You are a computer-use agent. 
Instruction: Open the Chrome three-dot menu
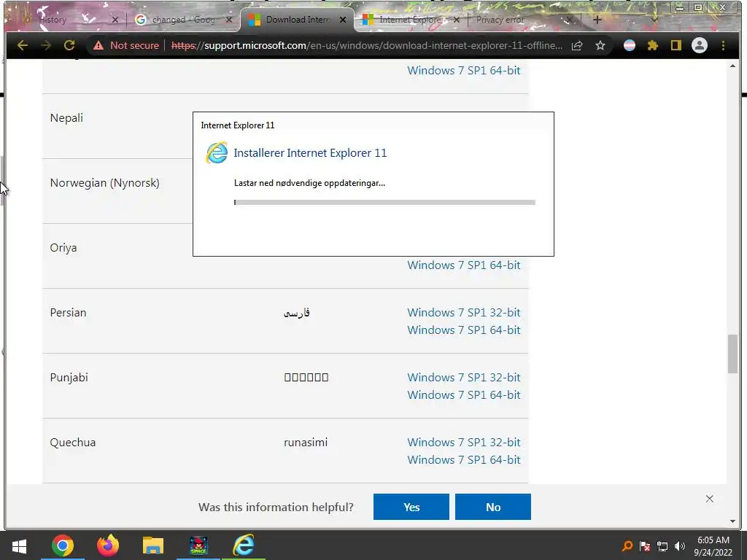pos(723,46)
